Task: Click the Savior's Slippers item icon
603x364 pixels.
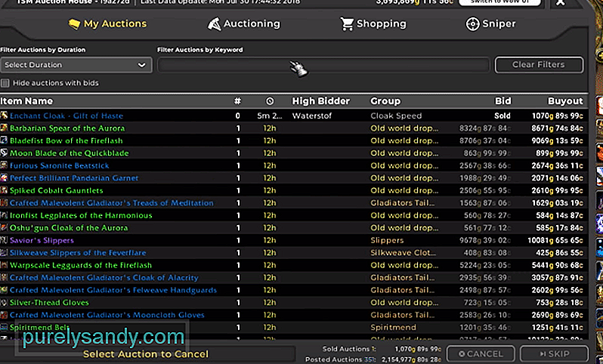Action: point(4,240)
